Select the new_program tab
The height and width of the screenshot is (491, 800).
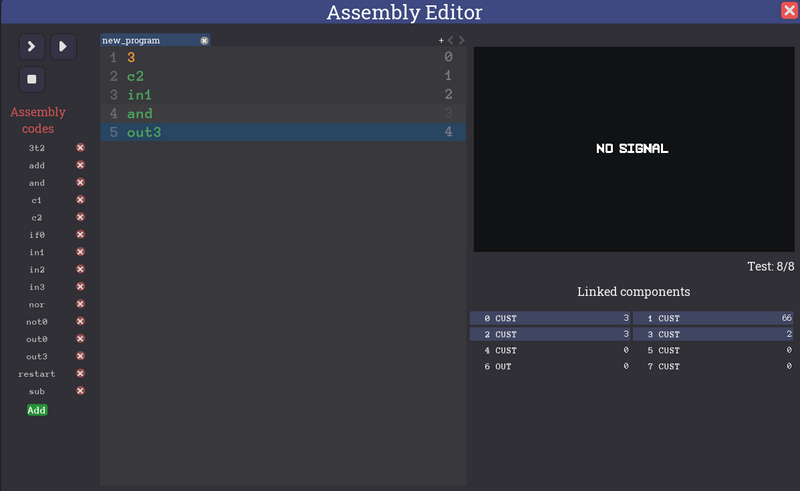(140, 41)
